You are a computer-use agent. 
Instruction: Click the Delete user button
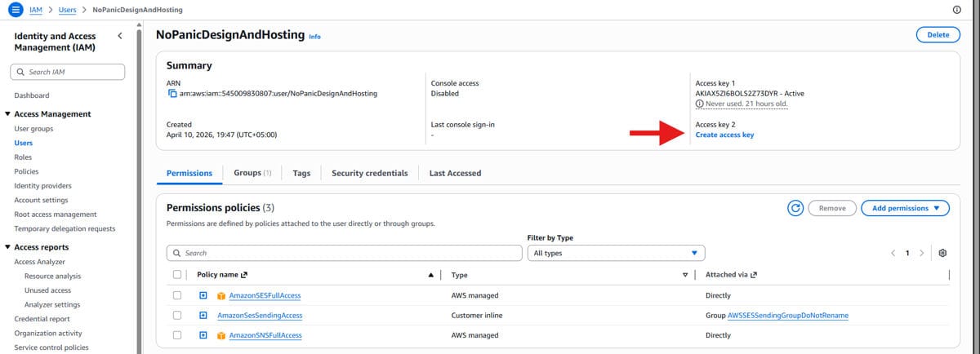938,34
